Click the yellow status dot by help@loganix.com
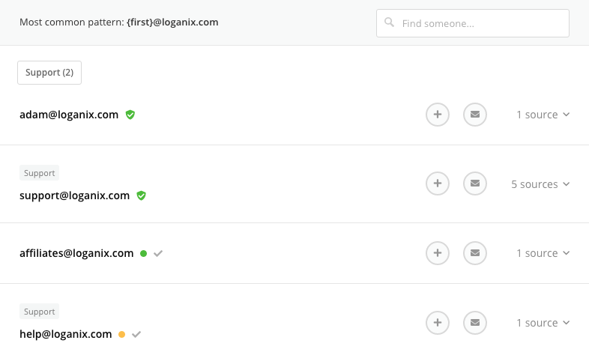This screenshot has width=589, height=364. point(121,334)
